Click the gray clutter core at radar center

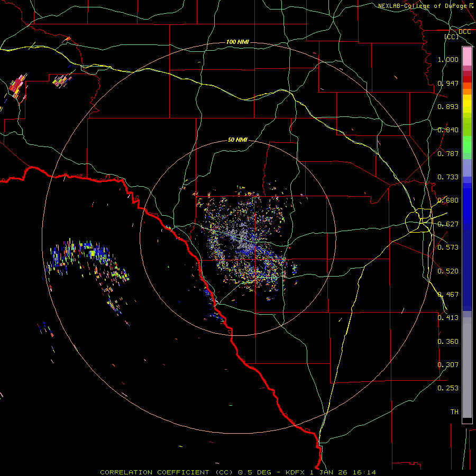tap(243, 237)
